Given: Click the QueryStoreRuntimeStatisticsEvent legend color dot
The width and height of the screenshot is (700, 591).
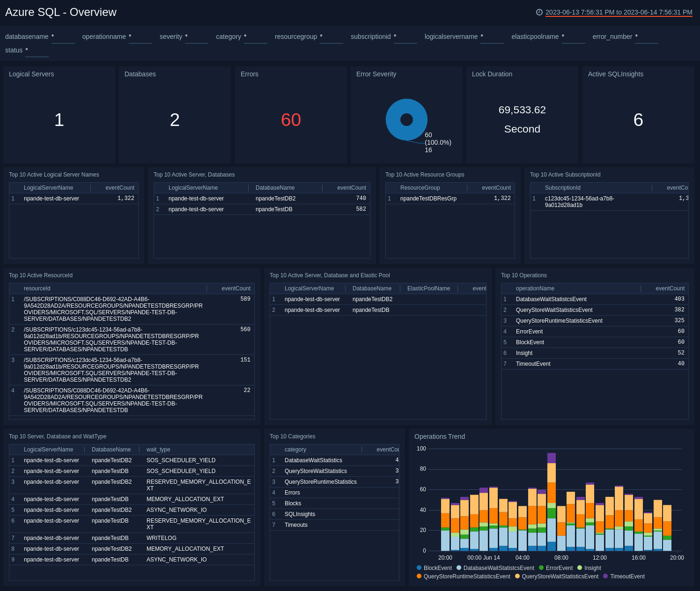Looking at the screenshot, I should (x=419, y=576).
